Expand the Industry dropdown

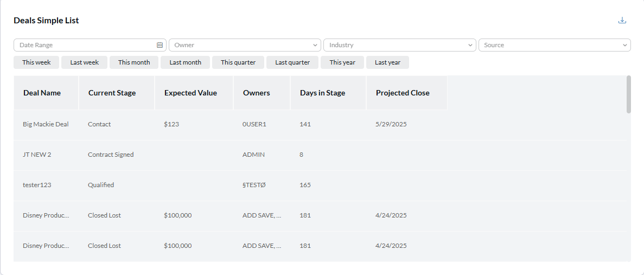click(x=399, y=45)
